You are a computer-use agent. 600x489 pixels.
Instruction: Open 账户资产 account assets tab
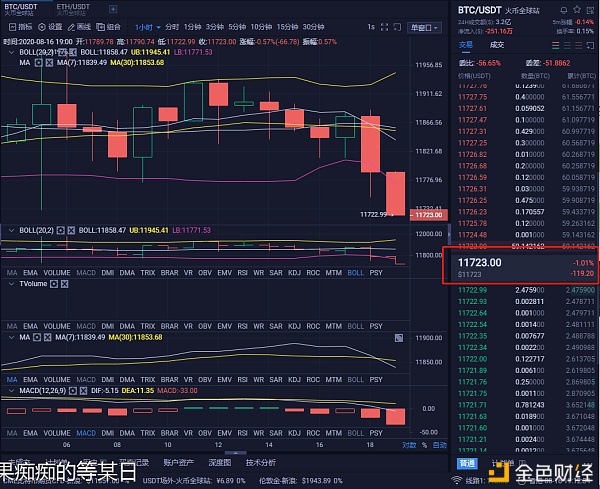pos(178,463)
